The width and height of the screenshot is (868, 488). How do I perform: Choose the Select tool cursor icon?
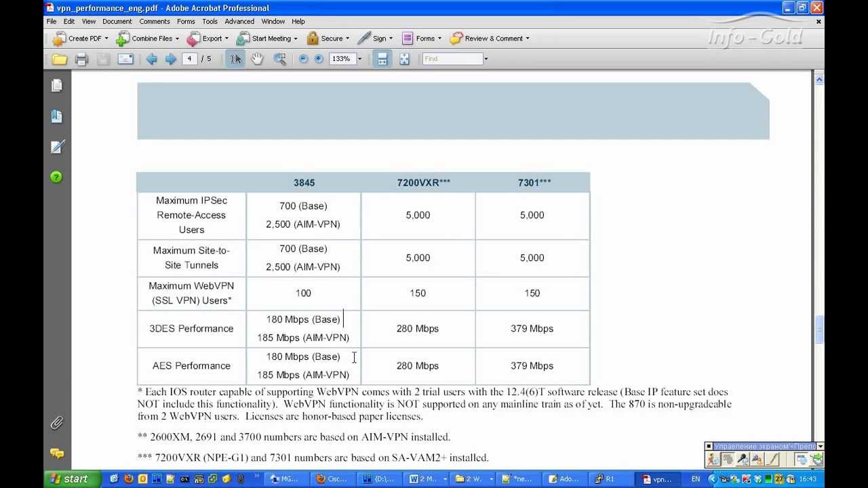click(x=235, y=59)
